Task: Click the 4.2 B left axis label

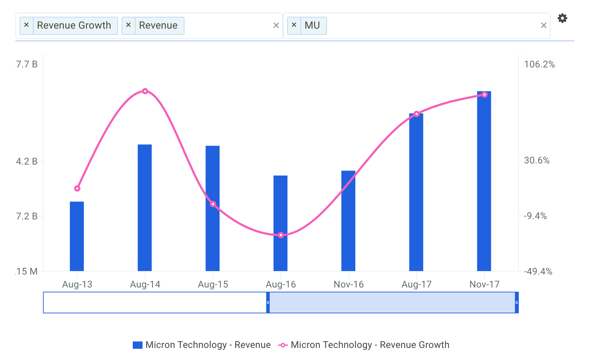Action: [x=27, y=161]
